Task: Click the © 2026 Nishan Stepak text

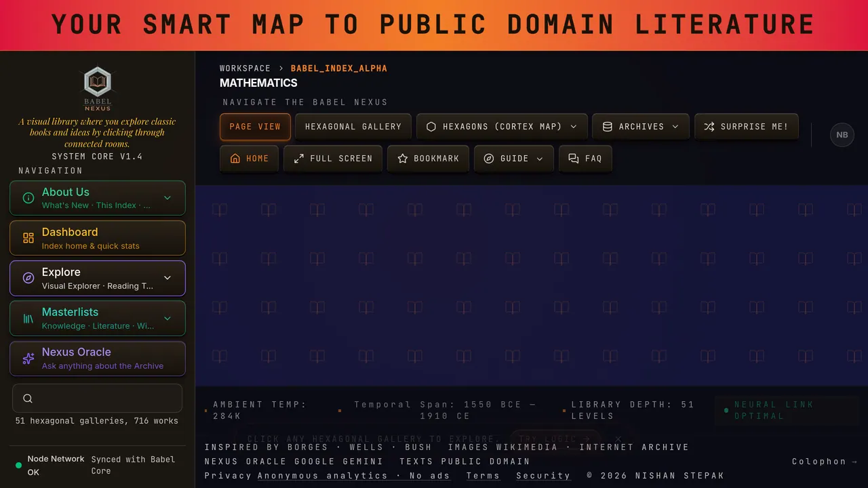Action: coord(656,476)
